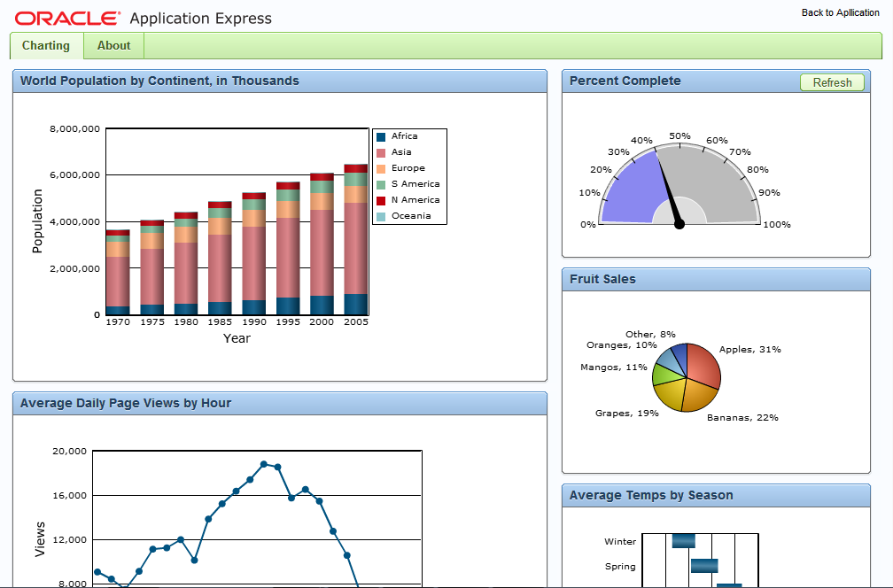
Task: Click the 'Apples, 31%' pie label
Action: point(750,350)
